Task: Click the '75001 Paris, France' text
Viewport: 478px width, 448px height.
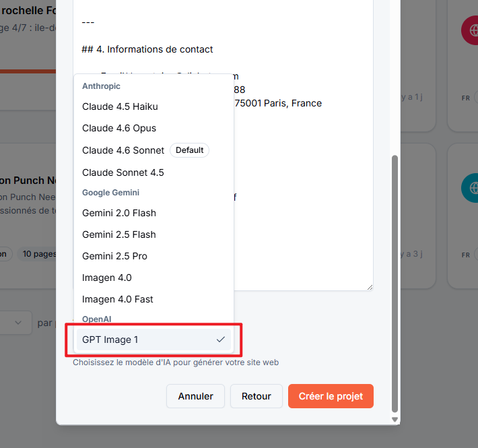Action: click(278, 103)
